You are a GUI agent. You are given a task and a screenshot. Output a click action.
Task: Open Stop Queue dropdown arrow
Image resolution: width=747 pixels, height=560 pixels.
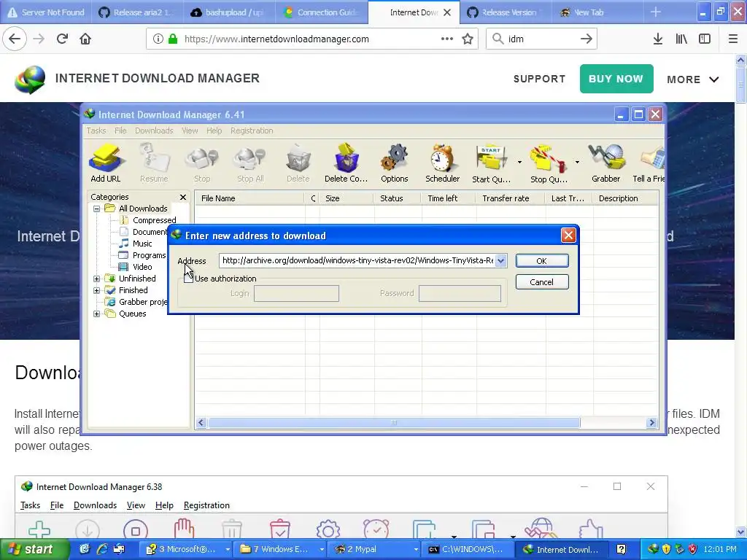click(577, 163)
